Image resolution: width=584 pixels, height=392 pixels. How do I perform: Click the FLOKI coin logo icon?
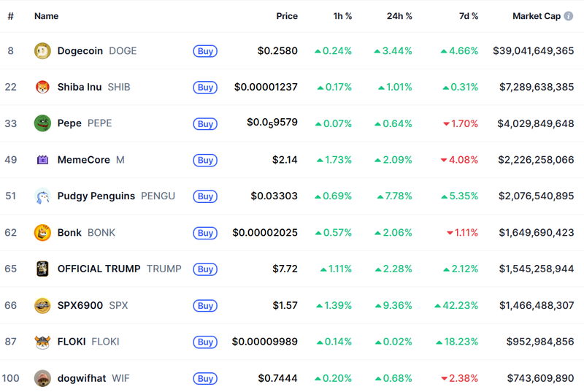pyautogui.click(x=42, y=342)
